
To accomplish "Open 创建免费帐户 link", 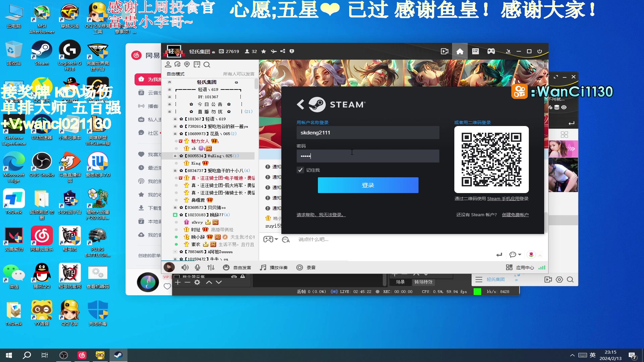I will click(515, 215).
